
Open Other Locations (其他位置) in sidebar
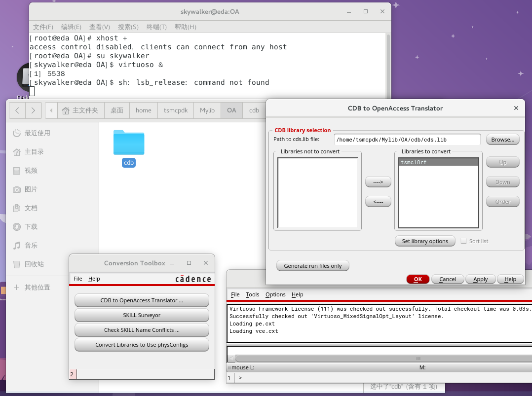pyautogui.click(x=31, y=287)
